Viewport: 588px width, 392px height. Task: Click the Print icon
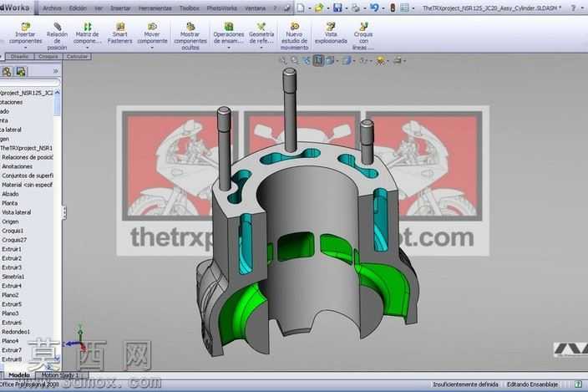pos(356,8)
